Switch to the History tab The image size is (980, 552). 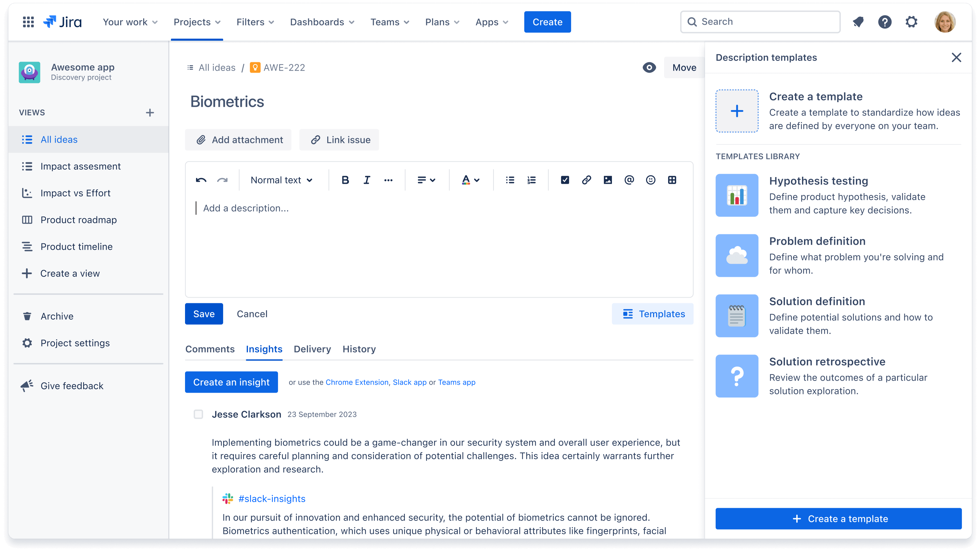[x=359, y=349]
